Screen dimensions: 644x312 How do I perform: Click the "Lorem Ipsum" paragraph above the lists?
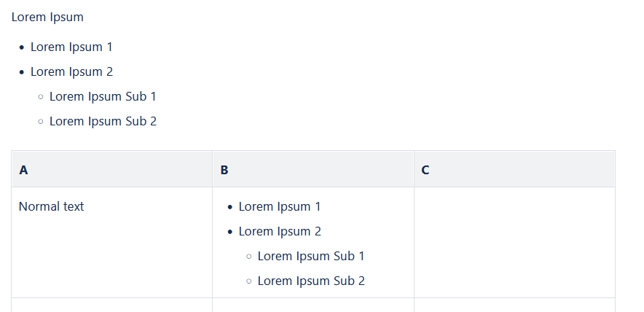click(47, 17)
